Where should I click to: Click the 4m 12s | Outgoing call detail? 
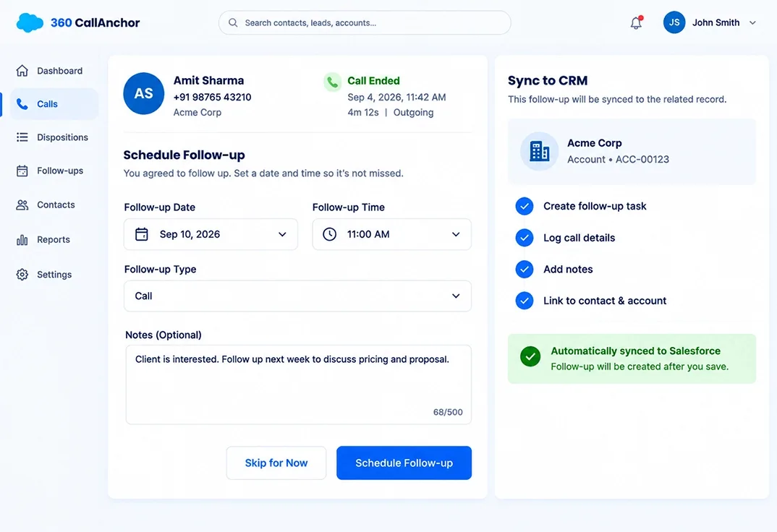tap(391, 112)
